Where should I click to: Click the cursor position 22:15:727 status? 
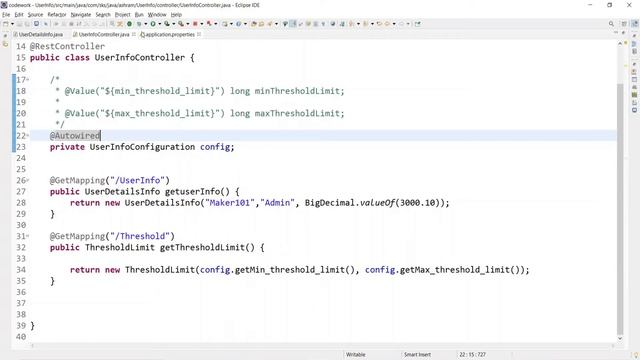[472, 355]
